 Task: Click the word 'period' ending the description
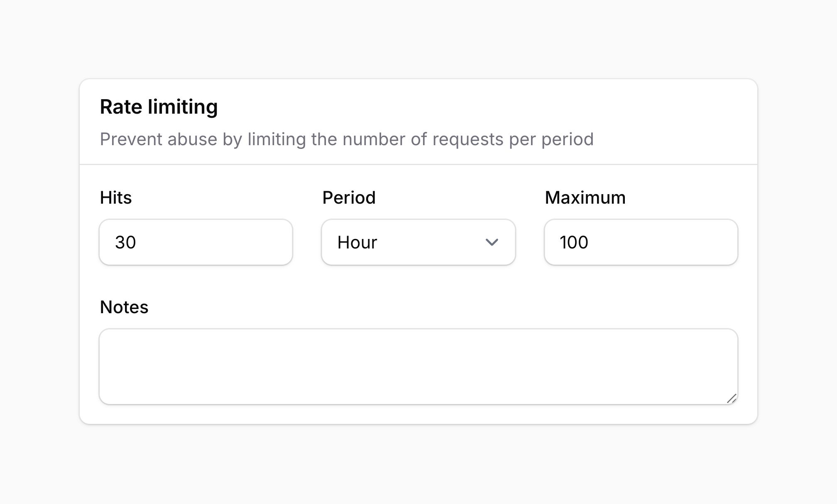[x=567, y=139]
